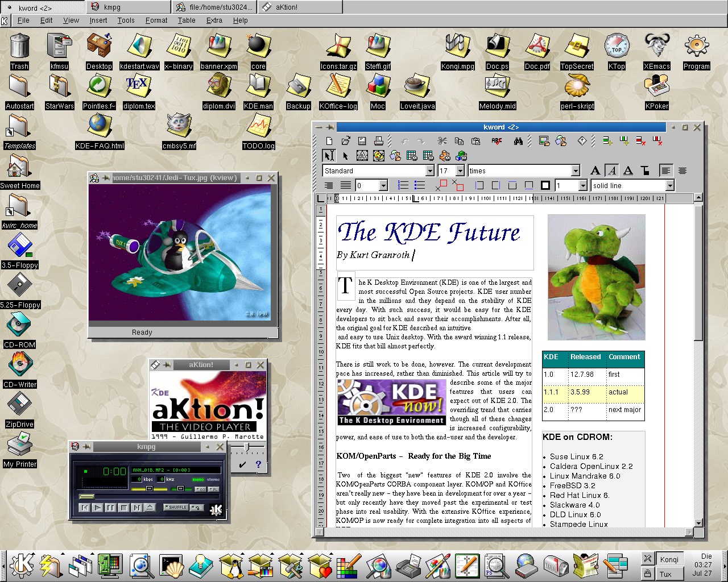728x582 pixels.
Task: Open Find with the binoculars icon
Action: pyautogui.click(x=518, y=141)
